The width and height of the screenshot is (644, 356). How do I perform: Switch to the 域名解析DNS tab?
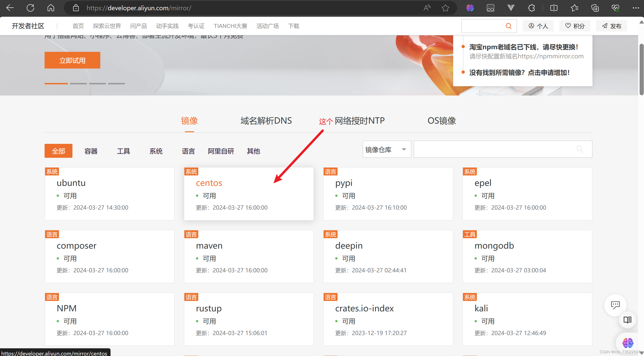pyautogui.click(x=266, y=121)
